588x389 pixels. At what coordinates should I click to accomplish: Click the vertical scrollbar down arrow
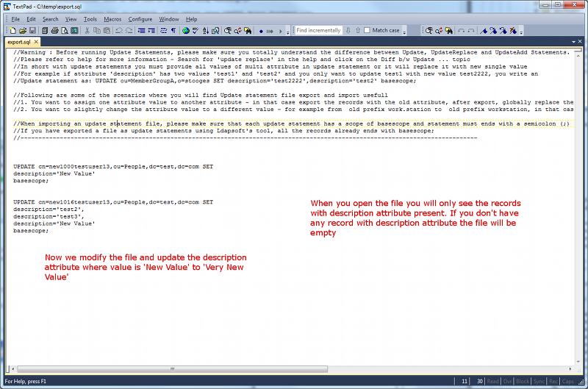click(x=578, y=362)
